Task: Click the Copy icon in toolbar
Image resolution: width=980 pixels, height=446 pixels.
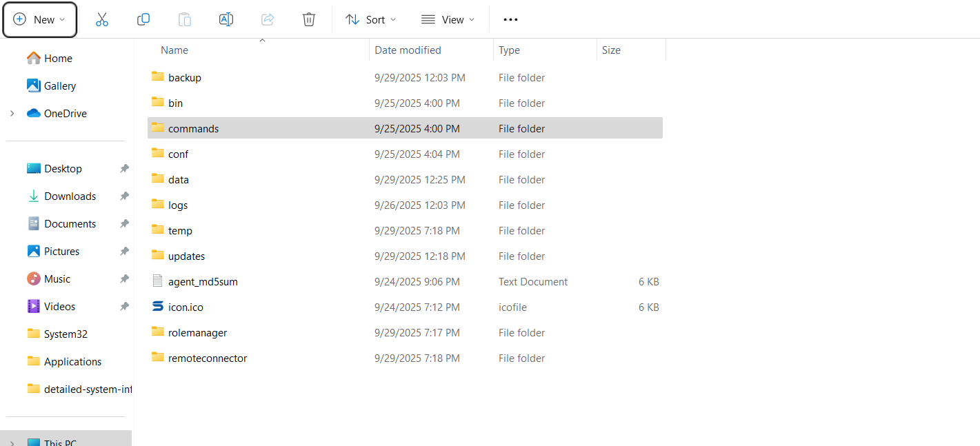Action: (143, 19)
